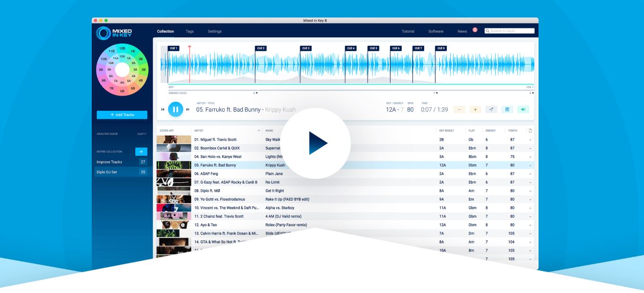
Task: Jump to the CUE 3 marker
Action: (305, 48)
